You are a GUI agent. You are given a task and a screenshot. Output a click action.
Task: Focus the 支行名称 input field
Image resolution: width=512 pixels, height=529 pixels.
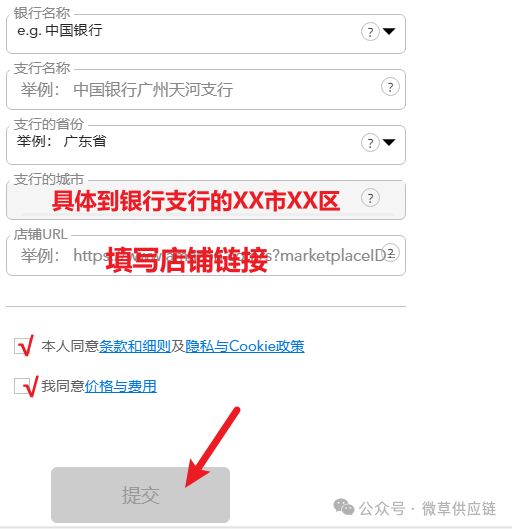pyautogui.click(x=206, y=89)
